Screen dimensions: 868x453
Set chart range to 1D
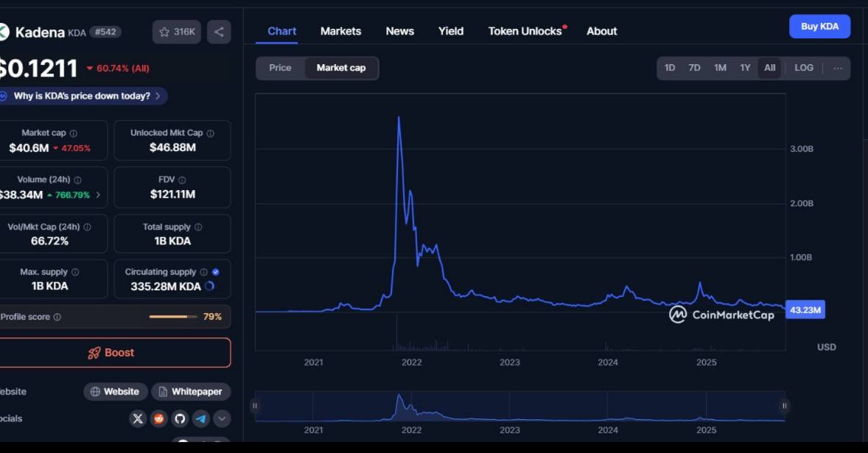tap(670, 68)
